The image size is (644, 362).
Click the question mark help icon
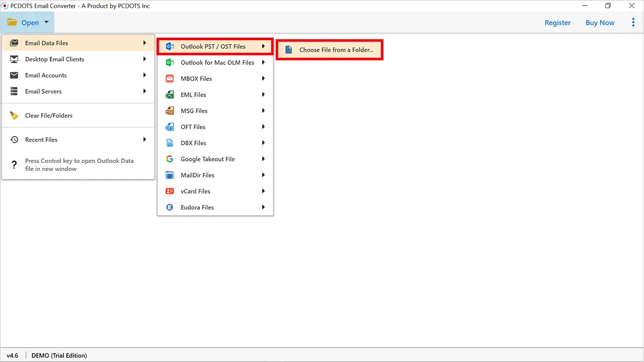[15, 165]
